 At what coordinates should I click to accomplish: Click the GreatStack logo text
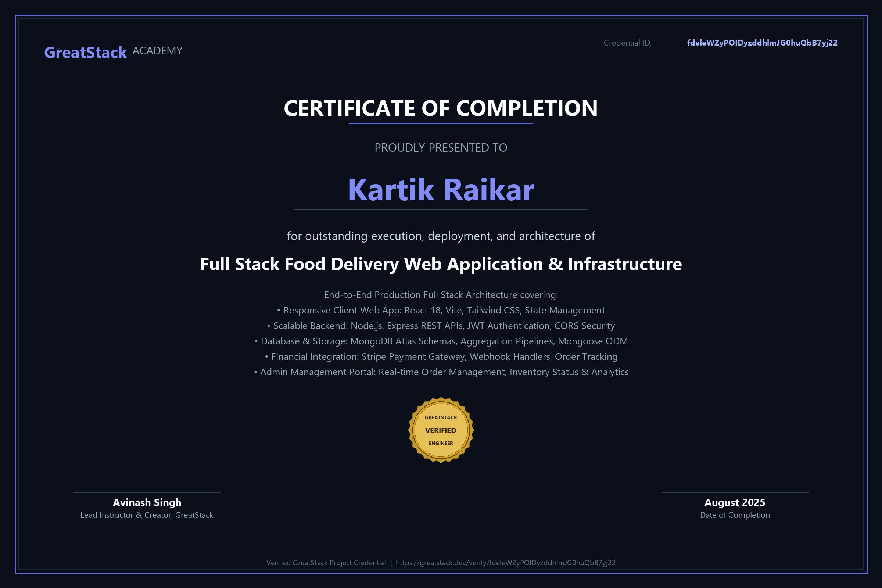86,53
